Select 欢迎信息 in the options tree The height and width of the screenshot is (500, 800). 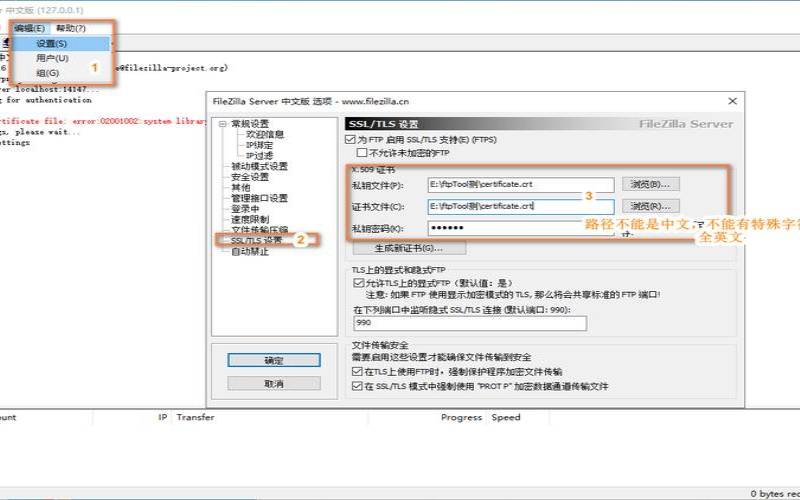click(x=265, y=134)
